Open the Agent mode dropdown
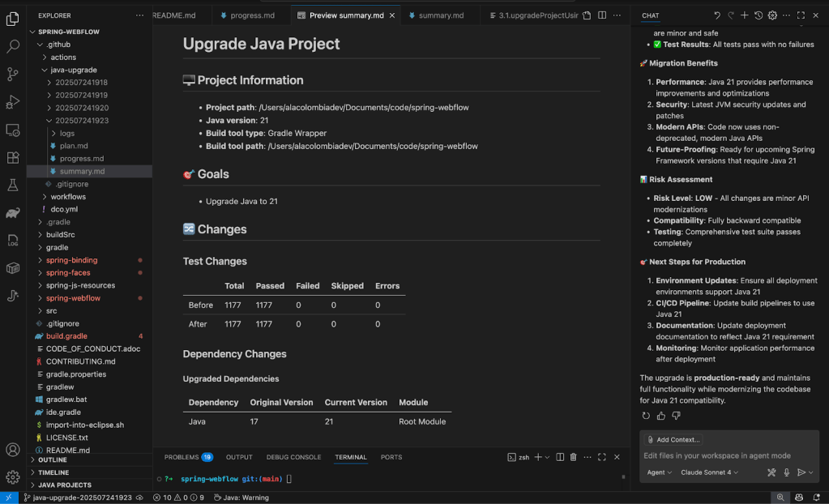 [658, 472]
